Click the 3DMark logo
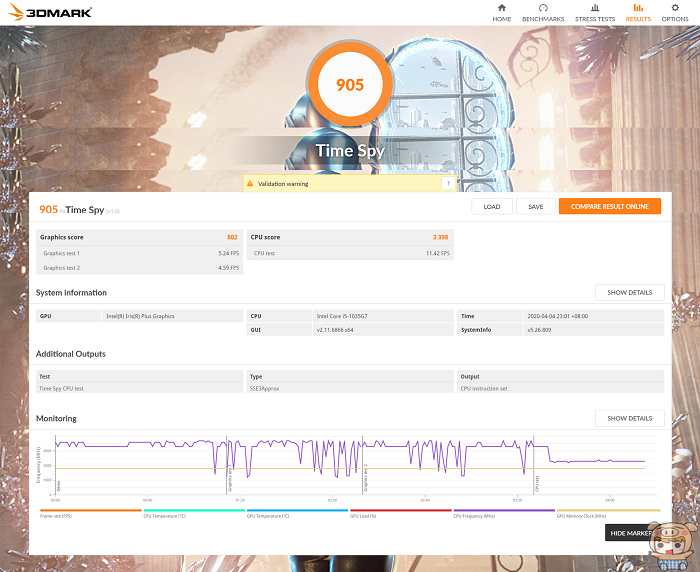The image size is (700, 572). (50, 12)
